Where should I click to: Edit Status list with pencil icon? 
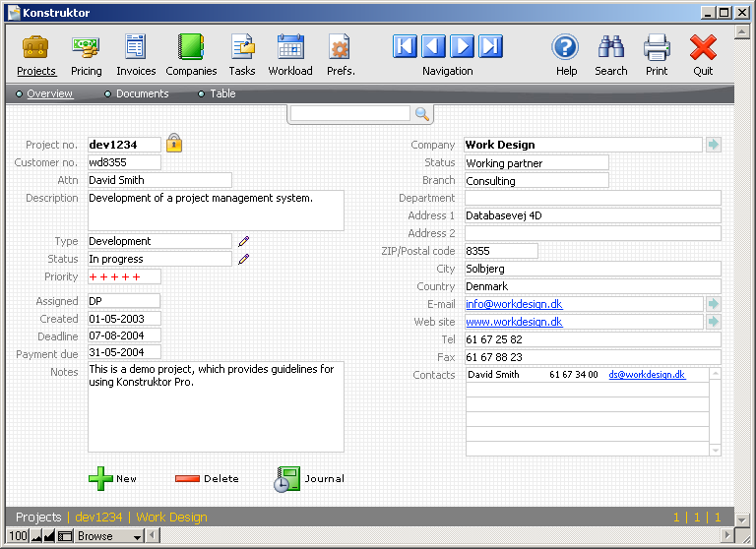click(243, 259)
